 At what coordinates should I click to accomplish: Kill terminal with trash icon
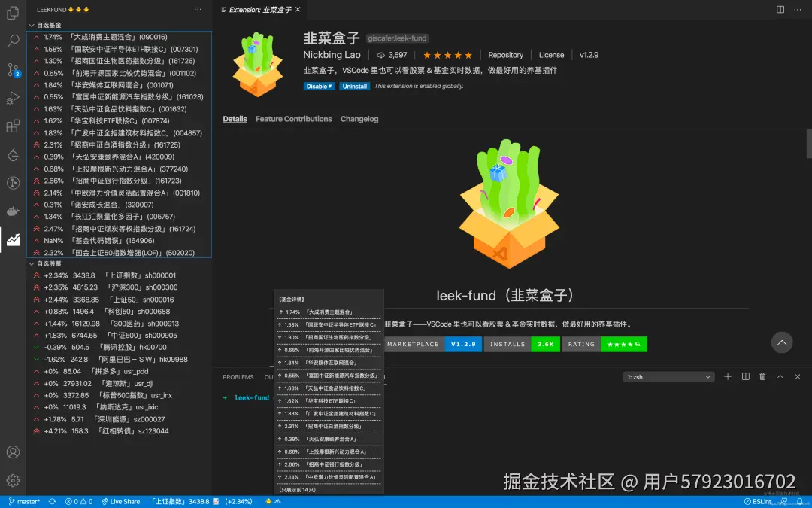762,377
